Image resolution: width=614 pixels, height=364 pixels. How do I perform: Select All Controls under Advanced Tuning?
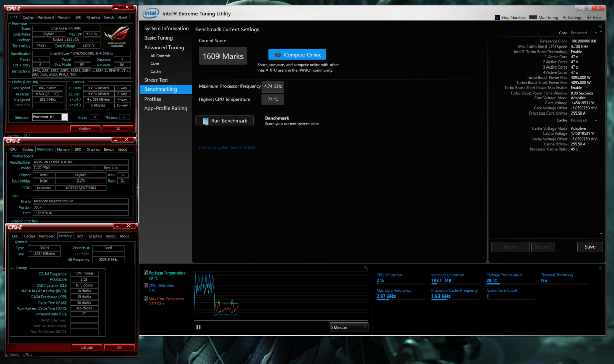click(x=161, y=56)
